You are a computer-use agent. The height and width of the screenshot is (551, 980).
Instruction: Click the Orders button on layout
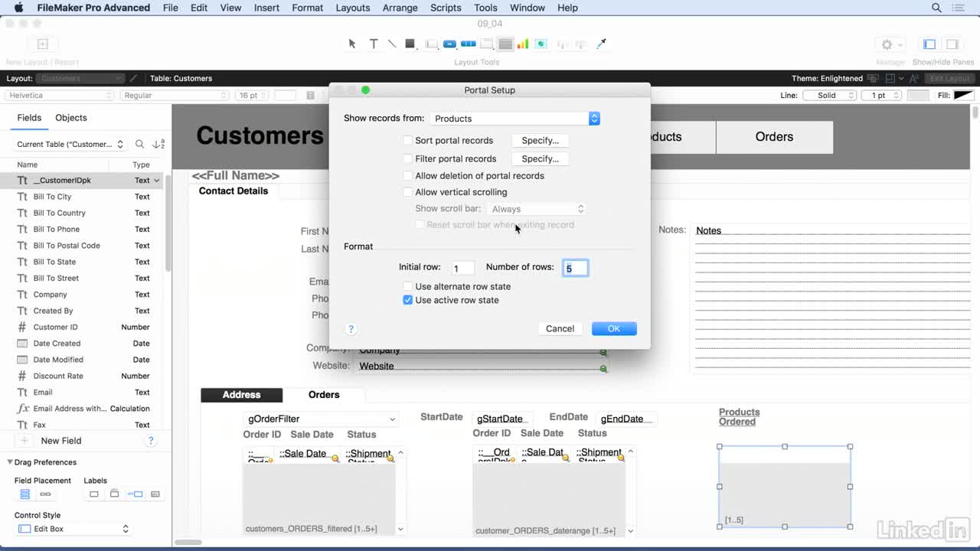pos(774,137)
